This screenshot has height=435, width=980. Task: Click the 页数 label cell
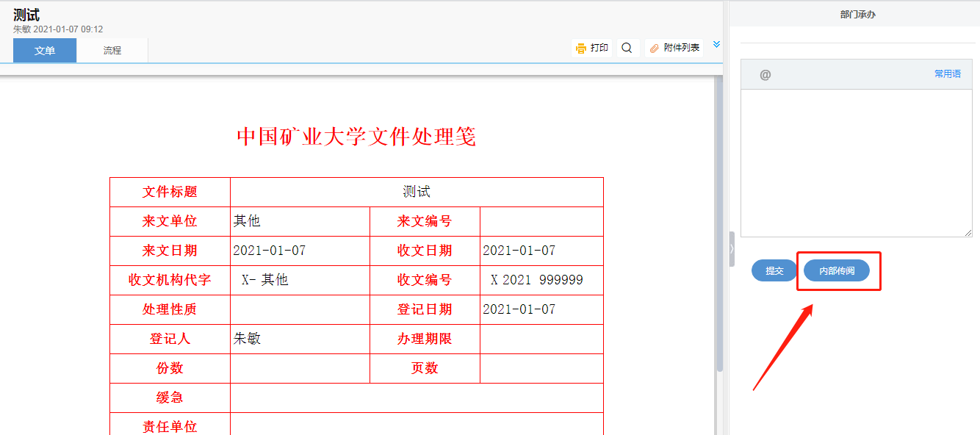click(425, 368)
